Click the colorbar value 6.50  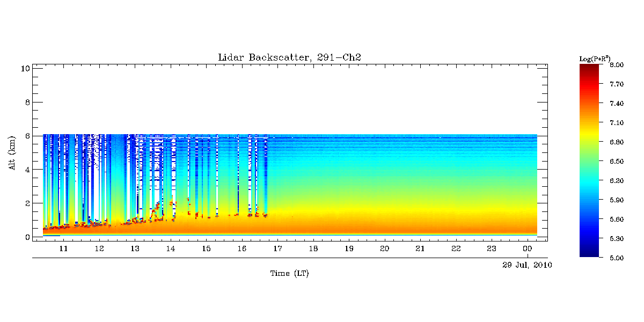[616, 162]
